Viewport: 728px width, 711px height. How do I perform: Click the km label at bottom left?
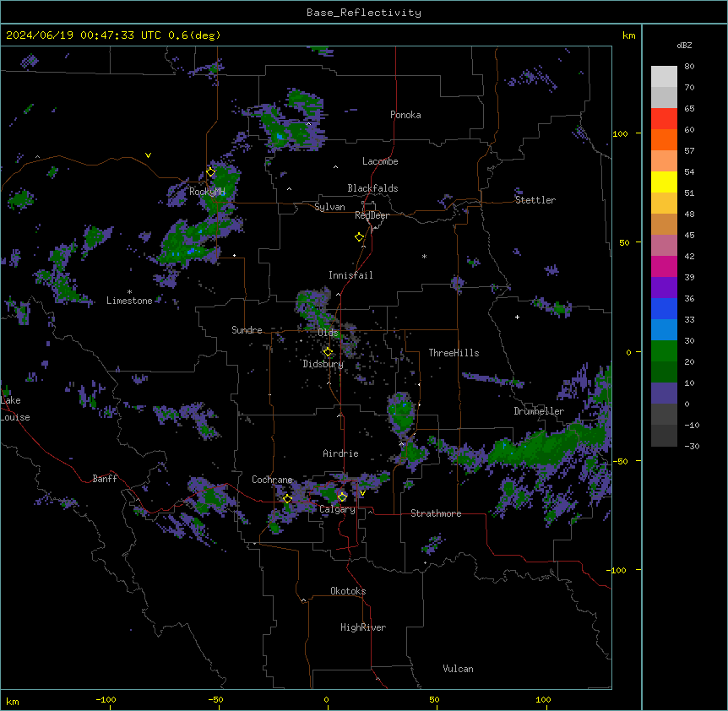pos(13,701)
